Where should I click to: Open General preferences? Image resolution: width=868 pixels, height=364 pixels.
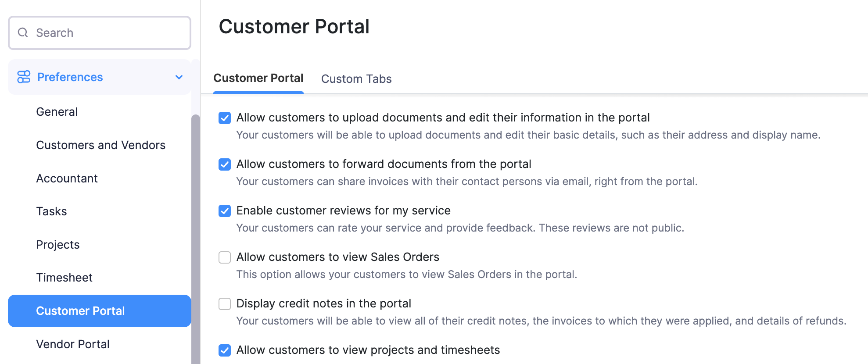coord(57,112)
